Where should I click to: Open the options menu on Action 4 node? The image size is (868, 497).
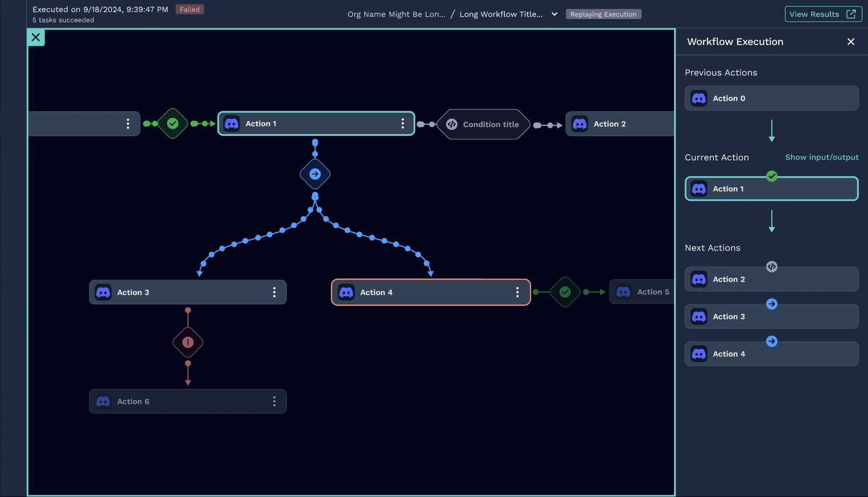coord(517,293)
